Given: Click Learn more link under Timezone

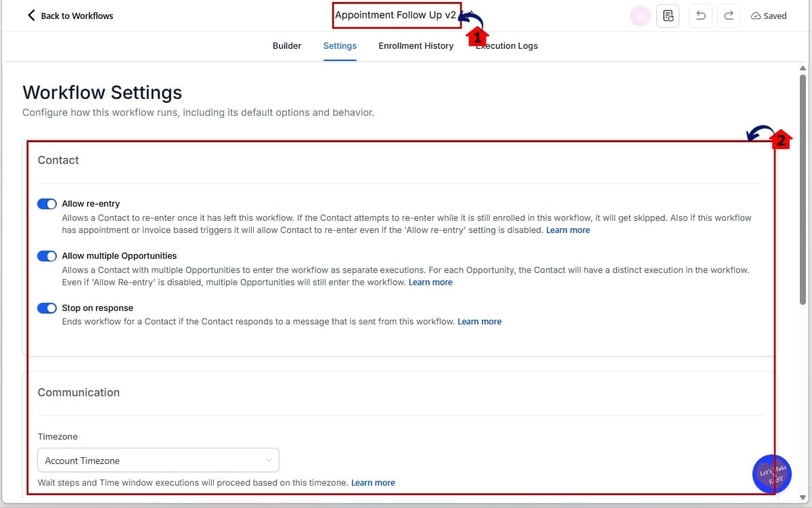Looking at the screenshot, I should click(x=373, y=483).
